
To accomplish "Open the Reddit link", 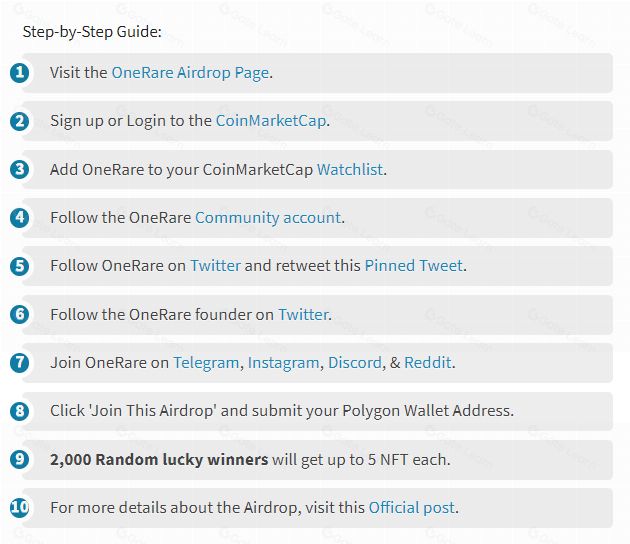I will [x=427, y=362].
